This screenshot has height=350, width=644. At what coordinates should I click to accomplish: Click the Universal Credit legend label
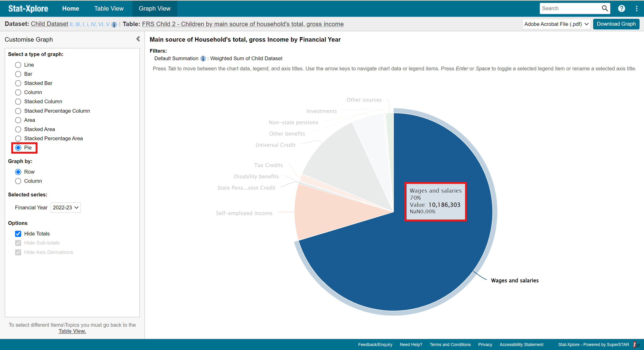pyautogui.click(x=275, y=145)
